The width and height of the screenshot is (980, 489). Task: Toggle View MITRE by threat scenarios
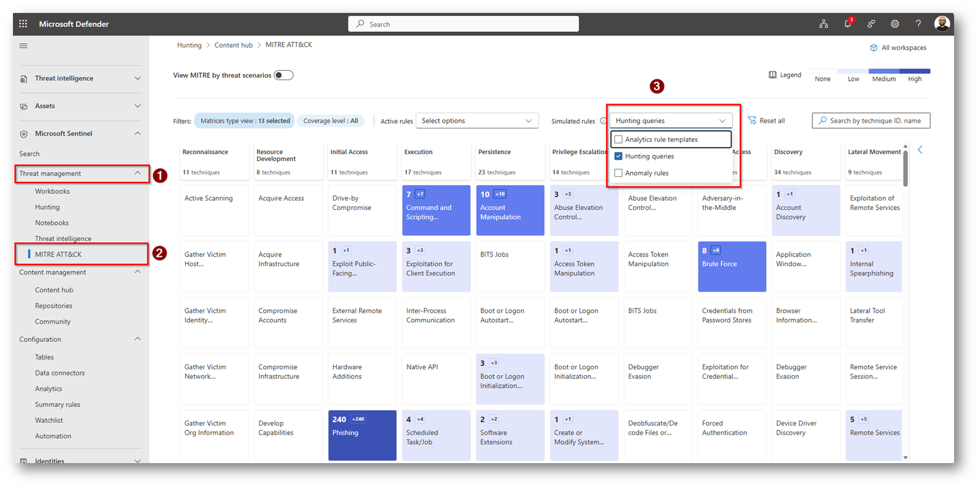pyautogui.click(x=284, y=75)
